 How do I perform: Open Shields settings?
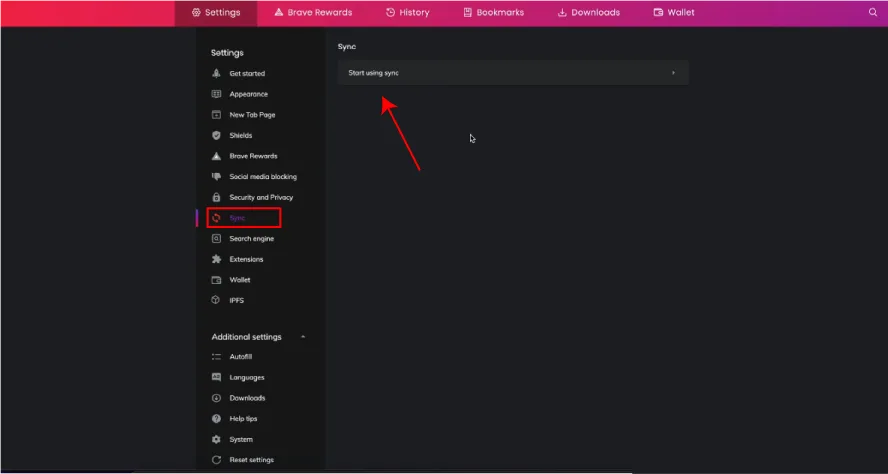[241, 135]
